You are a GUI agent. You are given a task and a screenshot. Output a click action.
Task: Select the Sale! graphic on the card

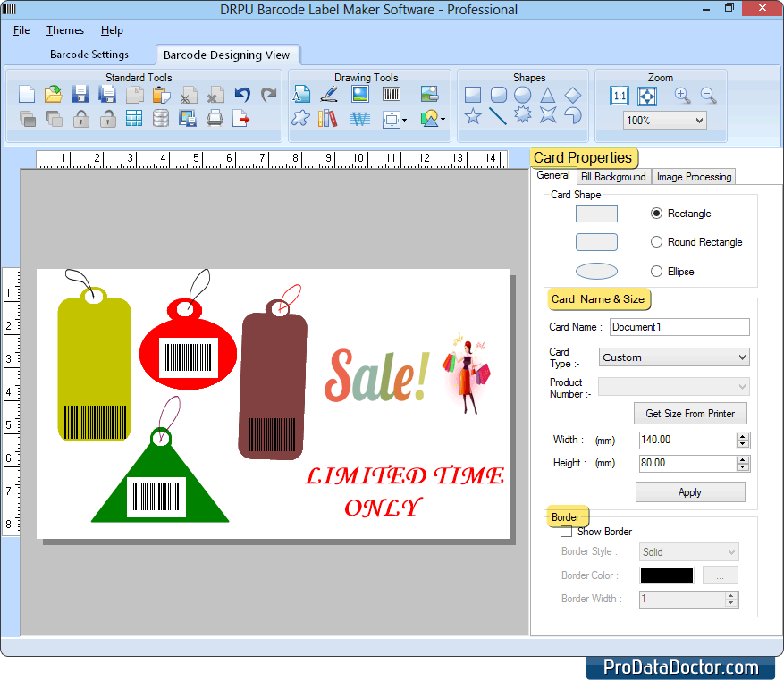click(377, 375)
